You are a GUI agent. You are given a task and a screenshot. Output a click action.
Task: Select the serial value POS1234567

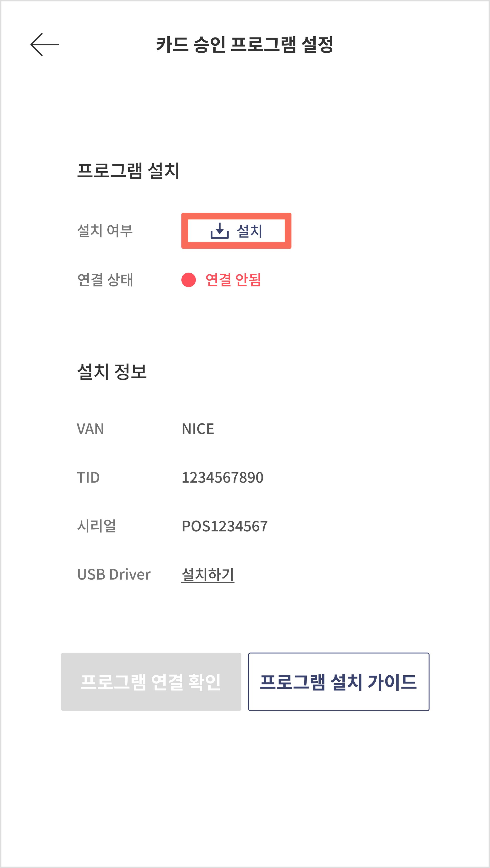225,526
